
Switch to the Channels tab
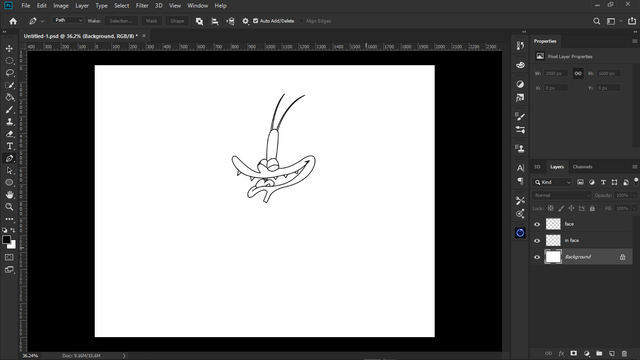pyautogui.click(x=582, y=167)
